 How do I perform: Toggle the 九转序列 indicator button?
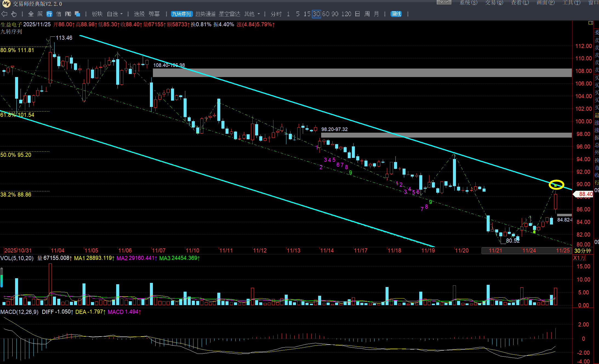[x=181, y=14]
